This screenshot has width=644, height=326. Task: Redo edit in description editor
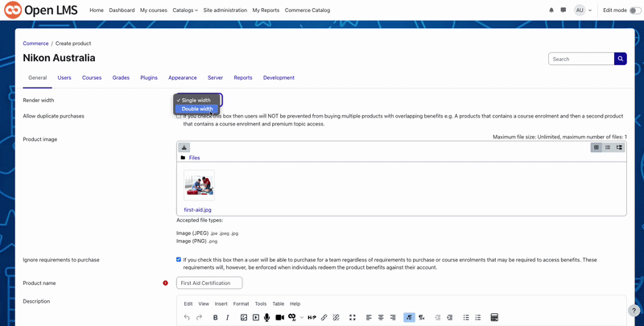click(199, 317)
